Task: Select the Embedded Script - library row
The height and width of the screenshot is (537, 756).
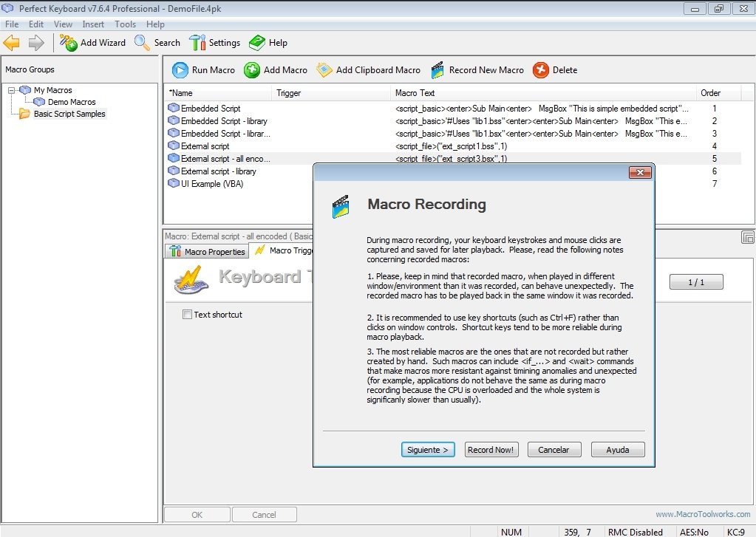Action: (453, 120)
